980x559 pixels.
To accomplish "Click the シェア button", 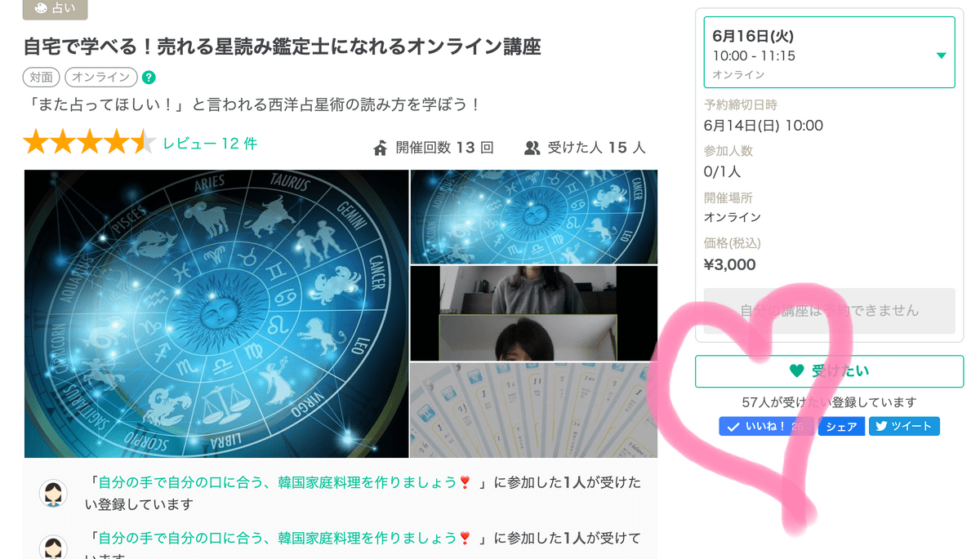I will click(841, 426).
